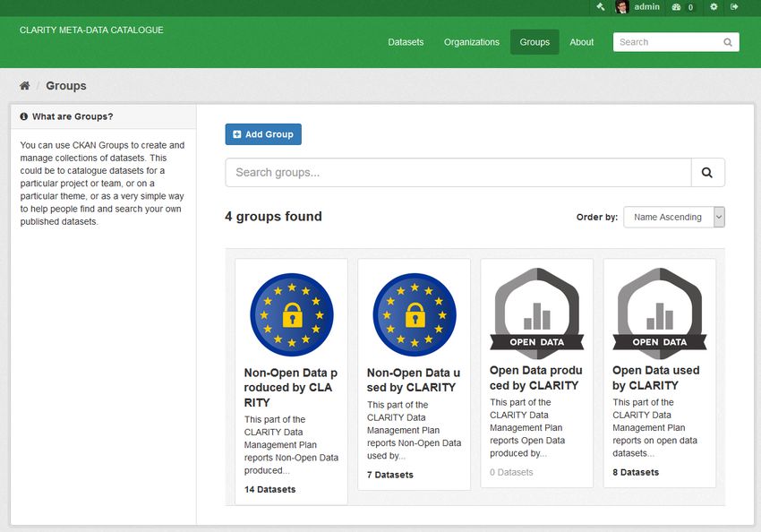761x532 pixels.
Task: Open the dashboard icon in the top bar
Action: pyautogui.click(x=676, y=7)
